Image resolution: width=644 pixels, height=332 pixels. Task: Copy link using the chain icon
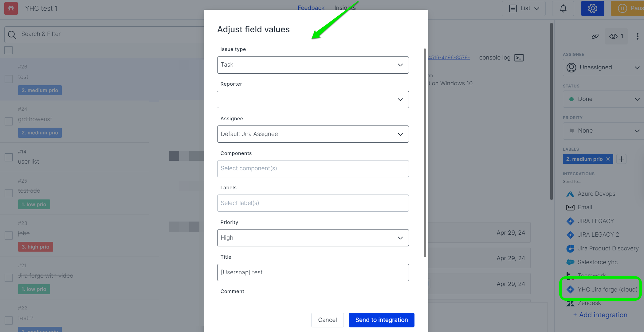(595, 36)
